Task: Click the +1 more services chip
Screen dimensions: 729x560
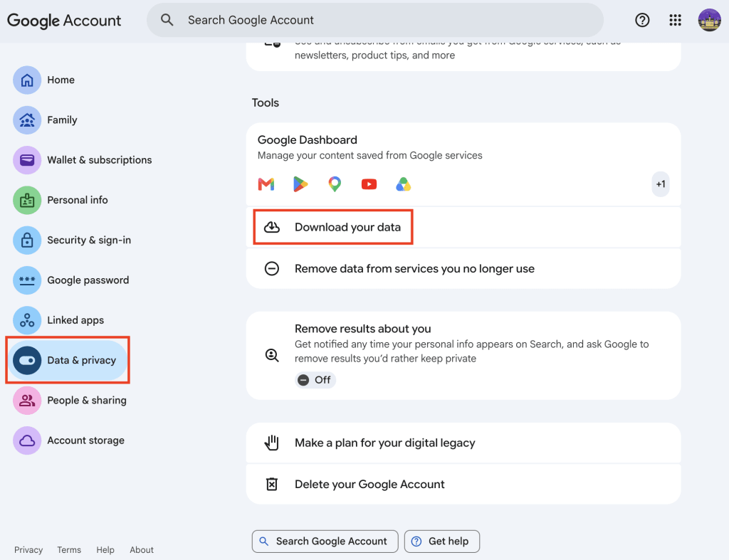Action: (x=661, y=184)
